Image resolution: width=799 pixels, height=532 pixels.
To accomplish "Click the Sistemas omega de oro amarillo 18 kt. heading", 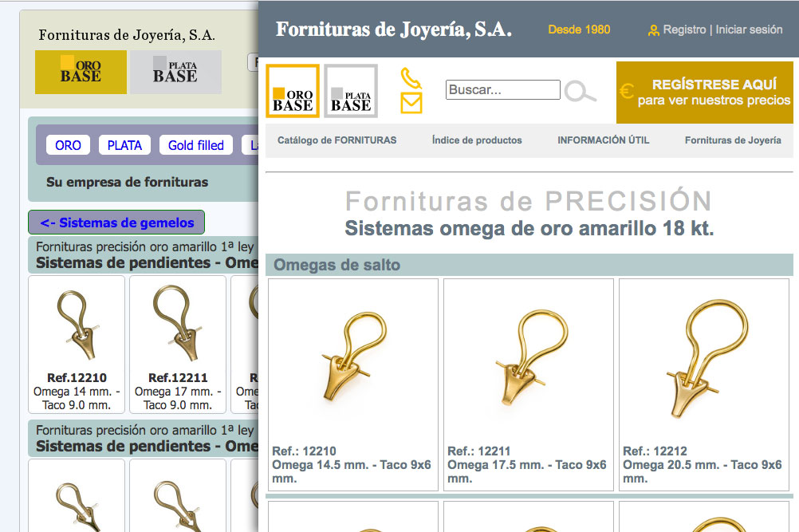I will tap(529, 228).
